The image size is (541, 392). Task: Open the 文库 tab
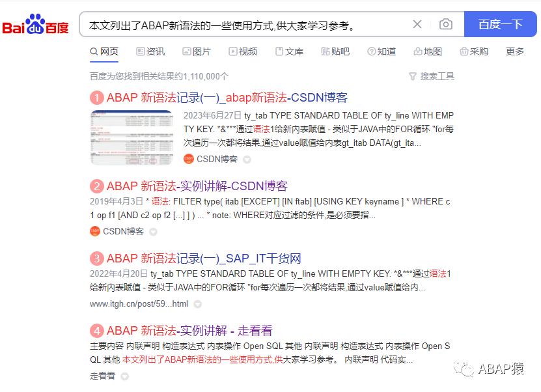(289, 51)
